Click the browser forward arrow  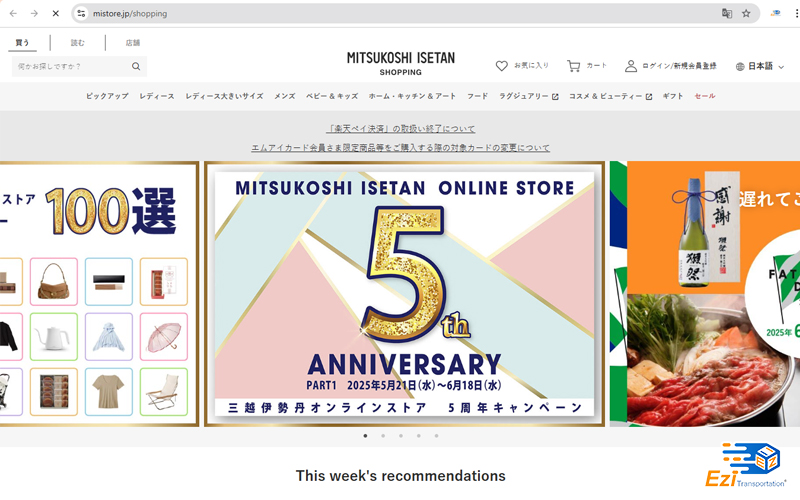(x=34, y=14)
